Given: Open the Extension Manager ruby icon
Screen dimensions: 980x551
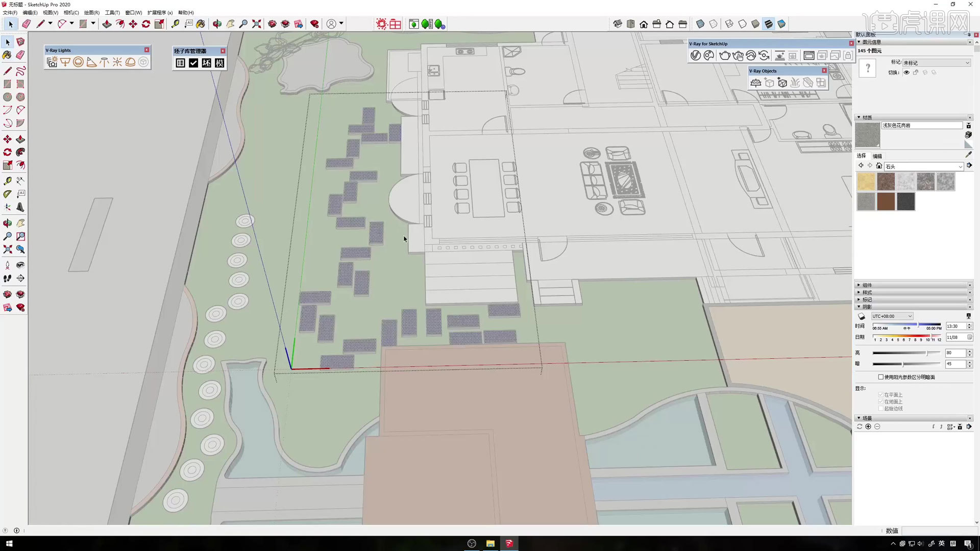Looking at the screenshot, I should click(314, 24).
